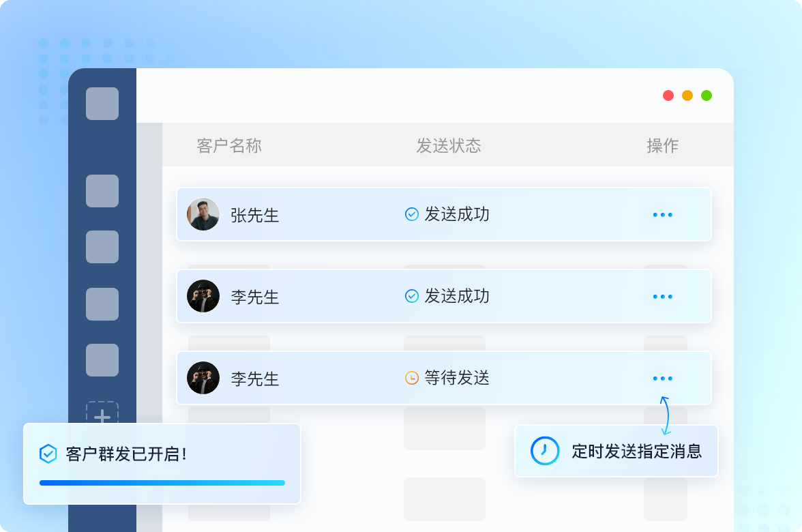802x532 pixels.
Task: Click the top sidebar square icon
Action: (102, 104)
